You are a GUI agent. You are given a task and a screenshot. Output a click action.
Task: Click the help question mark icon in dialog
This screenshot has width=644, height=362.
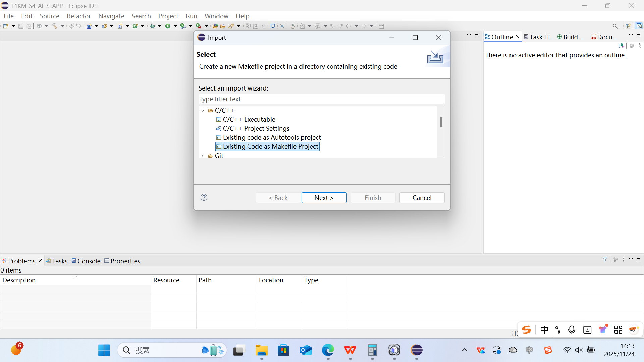[x=204, y=197]
